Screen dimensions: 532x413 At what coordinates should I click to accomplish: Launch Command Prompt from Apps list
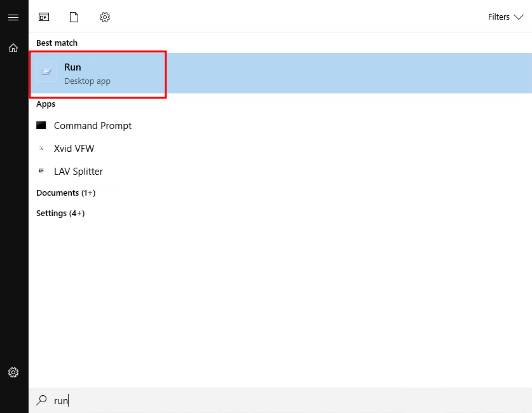pyautogui.click(x=280, y=126)
